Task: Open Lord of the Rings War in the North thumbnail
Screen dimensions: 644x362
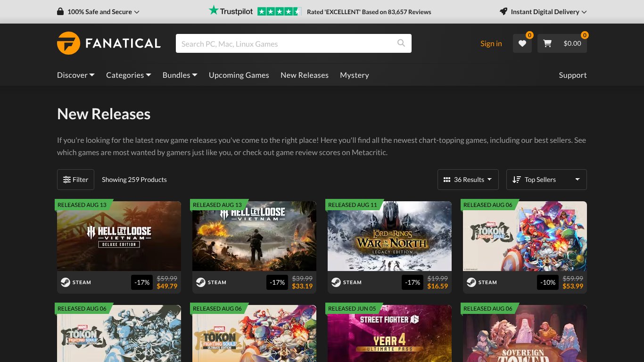Action: coord(389,236)
